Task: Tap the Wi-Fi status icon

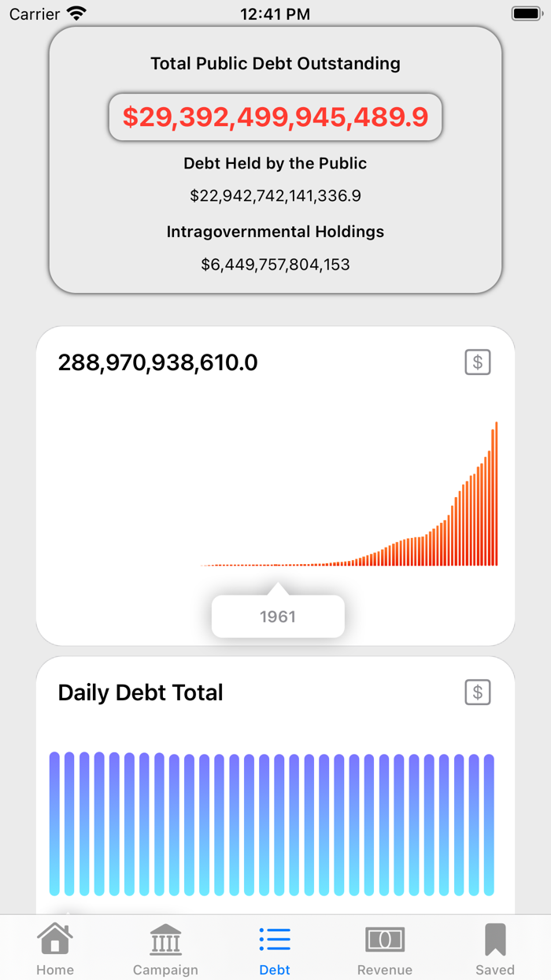Action: pos(76,13)
